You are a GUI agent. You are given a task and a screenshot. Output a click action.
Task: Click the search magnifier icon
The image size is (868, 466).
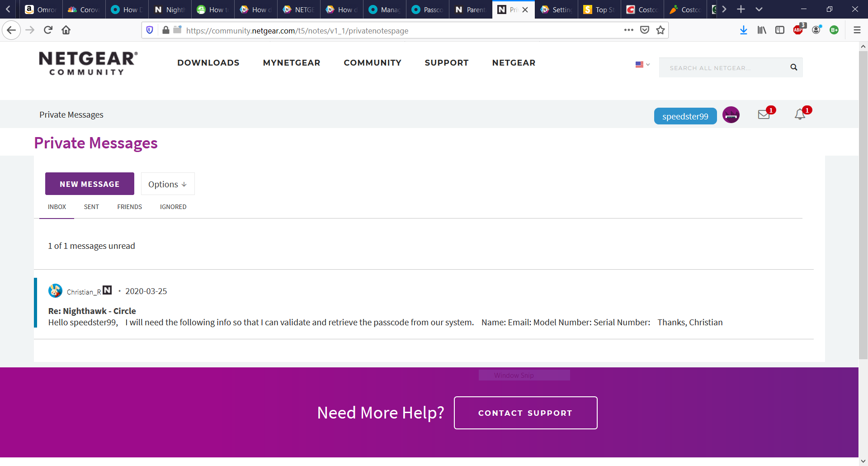tap(793, 67)
